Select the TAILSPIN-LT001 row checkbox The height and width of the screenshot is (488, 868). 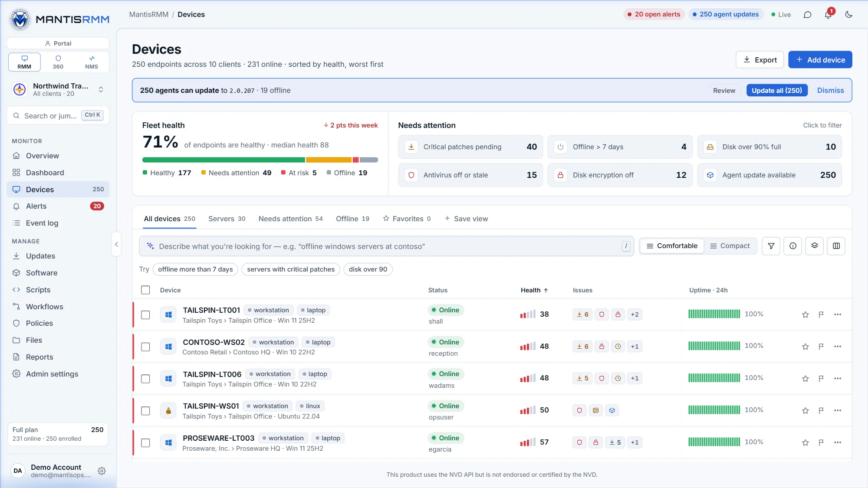point(145,315)
